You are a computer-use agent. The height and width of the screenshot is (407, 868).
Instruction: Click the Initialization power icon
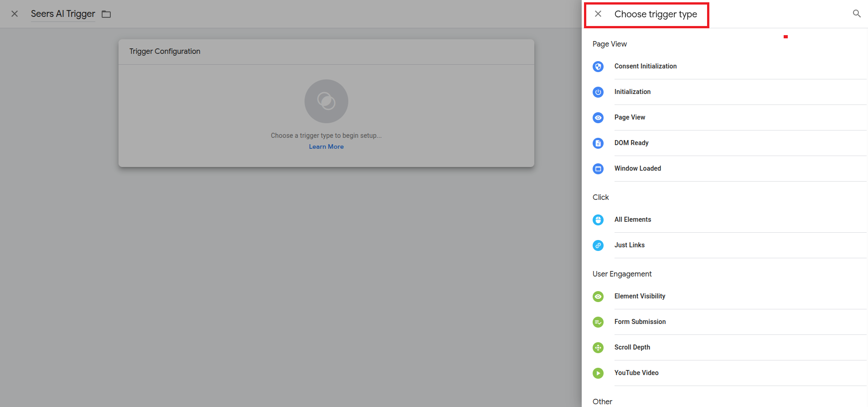click(x=598, y=92)
